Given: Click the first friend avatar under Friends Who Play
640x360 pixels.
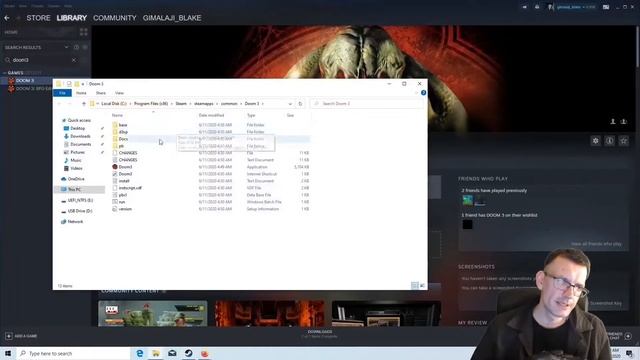Looking at the screenshot, I should [x=467, y=200].
